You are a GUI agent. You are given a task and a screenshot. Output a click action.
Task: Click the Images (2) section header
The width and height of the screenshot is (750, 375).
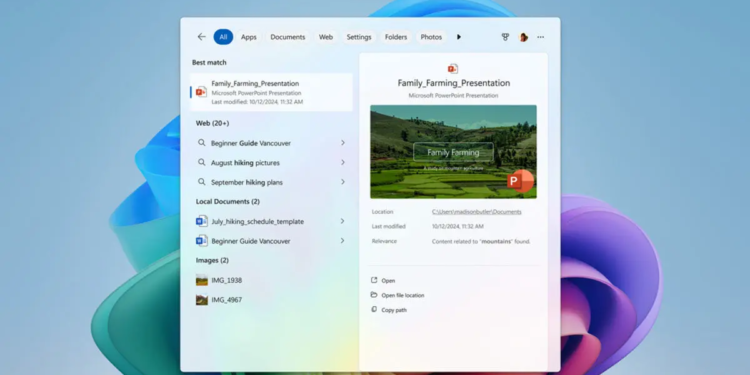[x=212, y=261]
